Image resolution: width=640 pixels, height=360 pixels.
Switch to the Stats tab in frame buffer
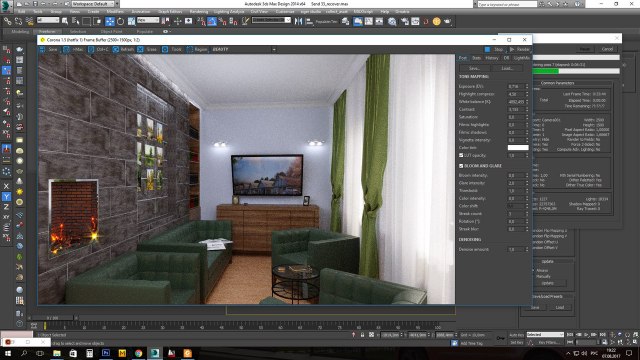pos(476,58)
